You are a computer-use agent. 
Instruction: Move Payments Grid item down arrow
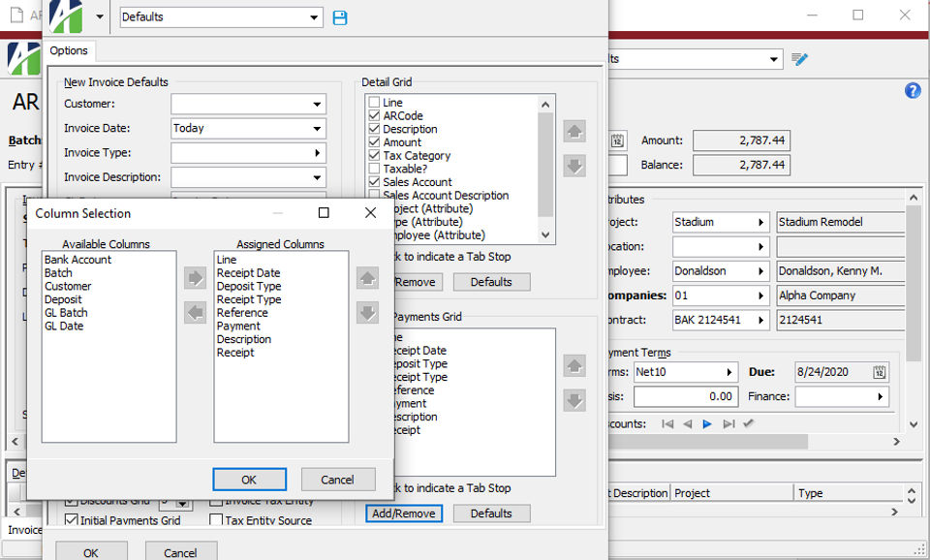574,400
